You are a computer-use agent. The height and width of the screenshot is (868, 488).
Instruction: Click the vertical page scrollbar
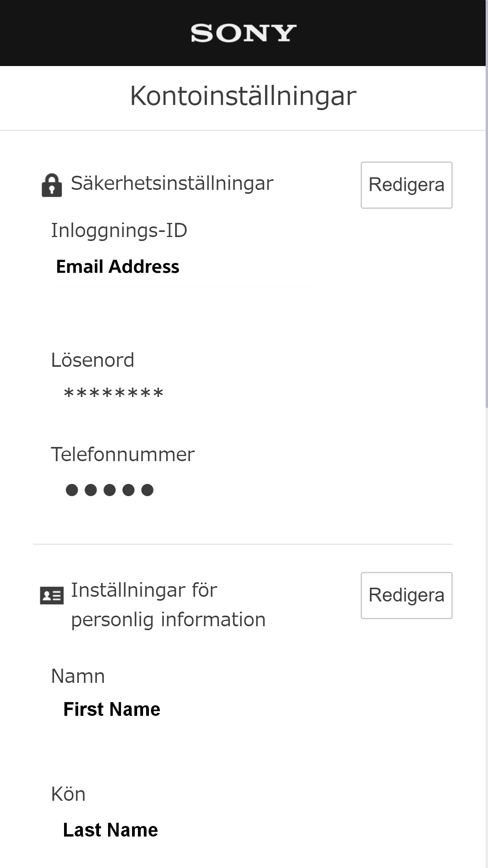coord(486,236)
